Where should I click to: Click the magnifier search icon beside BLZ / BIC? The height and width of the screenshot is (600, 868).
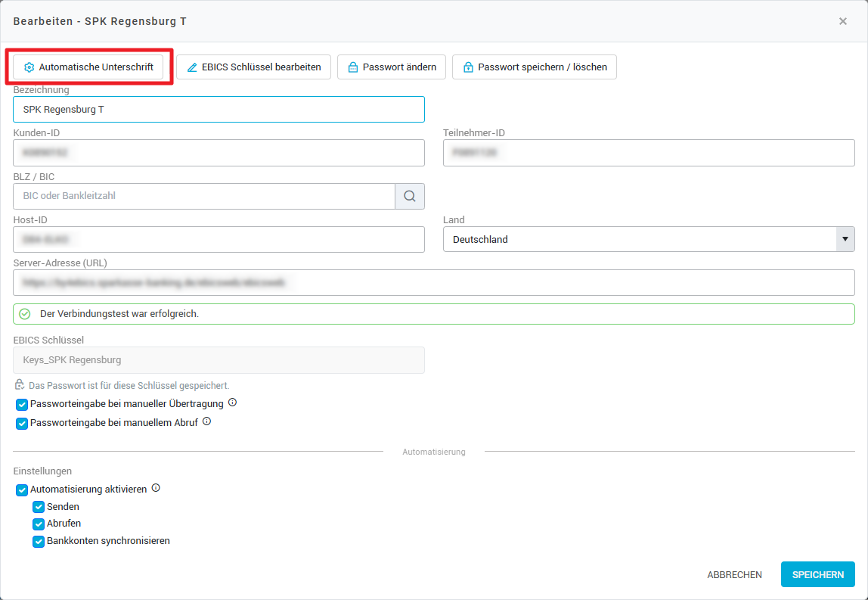point(409,196)
